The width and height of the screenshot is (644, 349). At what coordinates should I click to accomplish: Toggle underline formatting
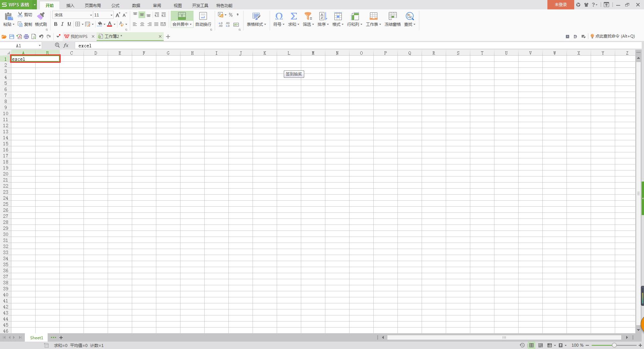(x=69, y=24)
